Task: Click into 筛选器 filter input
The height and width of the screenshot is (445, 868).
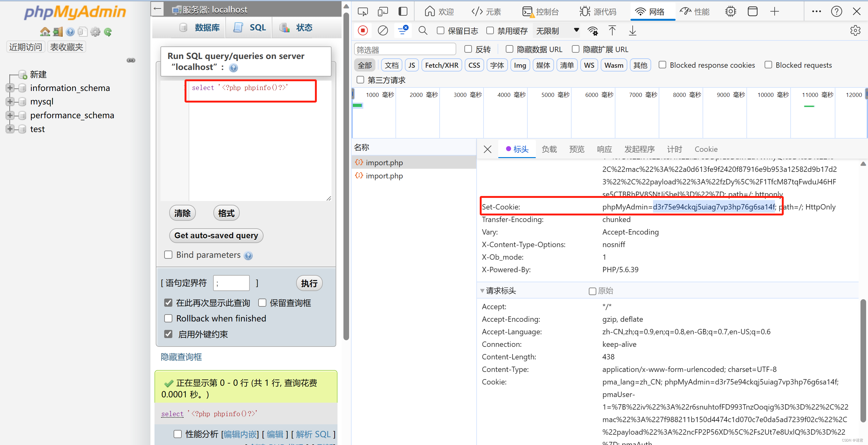Action: (405, 50)
